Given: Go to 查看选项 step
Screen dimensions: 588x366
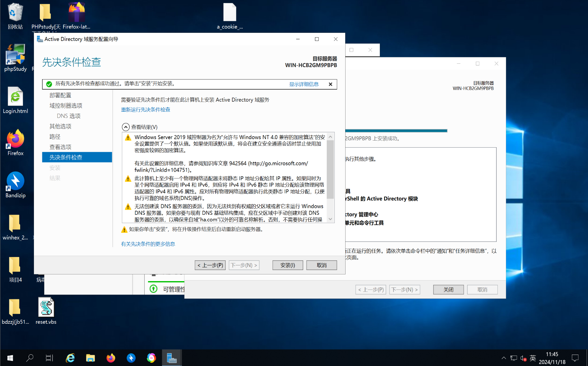Looking at the screenshot, I should 60,147.
